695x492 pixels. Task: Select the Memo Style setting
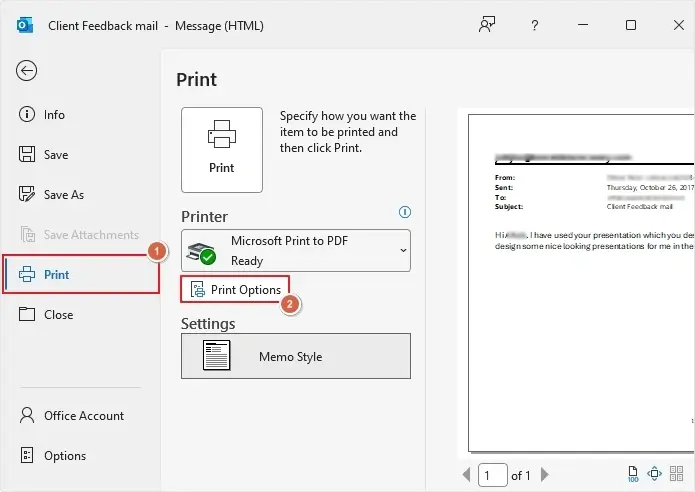tap(296, 356)
